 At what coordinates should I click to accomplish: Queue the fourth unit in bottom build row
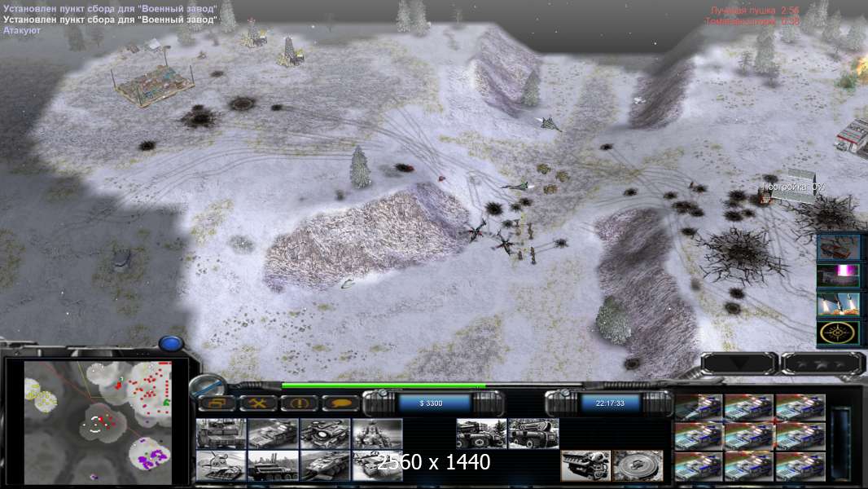click(x=377, y=465)
